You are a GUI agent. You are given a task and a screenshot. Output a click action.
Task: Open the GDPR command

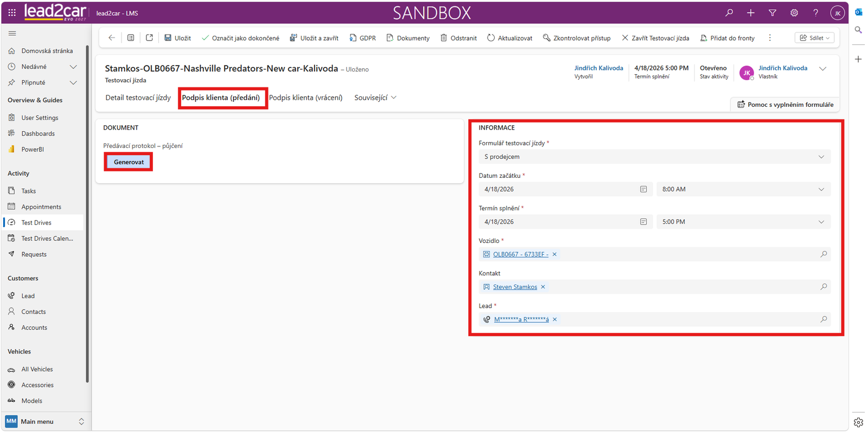point(362,38)
